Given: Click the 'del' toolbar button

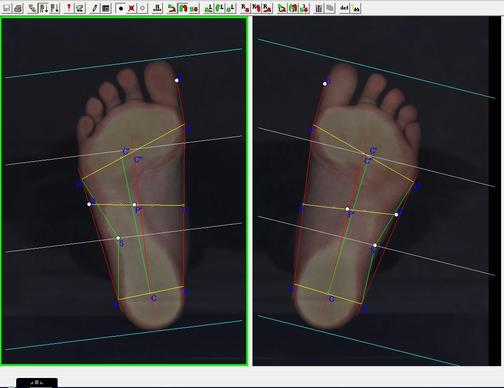Looking at the screenshot, I should pyautogui.click(x=344, y=8).
